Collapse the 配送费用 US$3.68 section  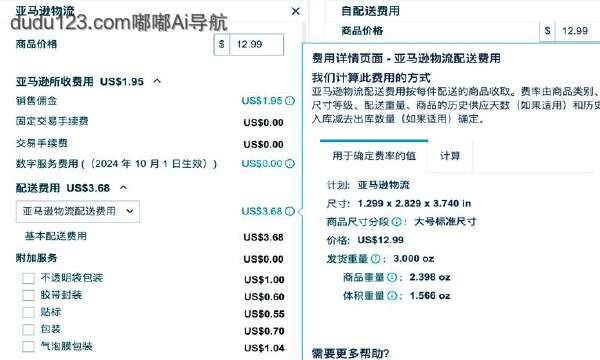tap(123, 187)
